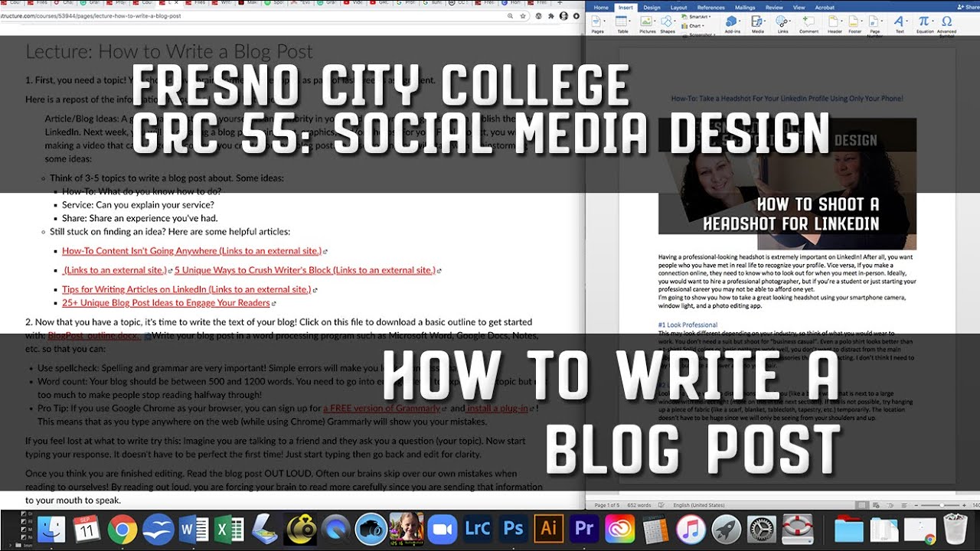The height and width of the screenshot is (551, 980).
Task: Click the headshot image in Word document
Action: point(787,184)
